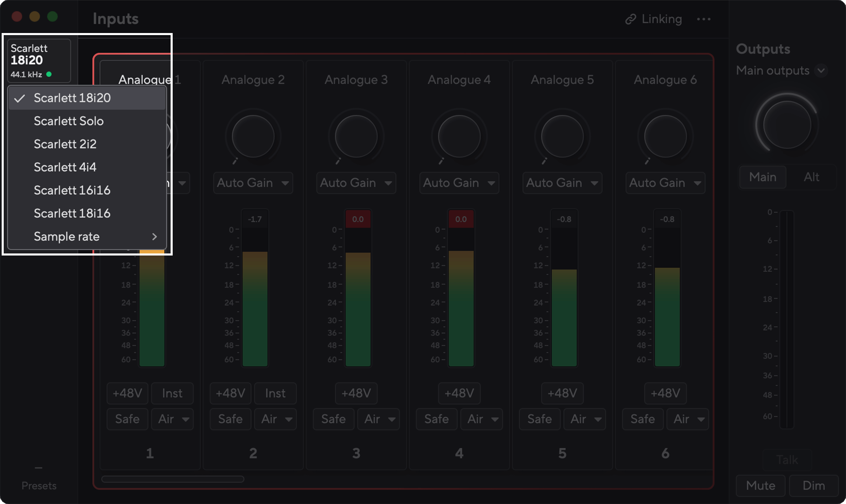The width and height of the screenshot is (846, 504).
Task: Click the horizontal channel scrollbar
Action: 173,479
